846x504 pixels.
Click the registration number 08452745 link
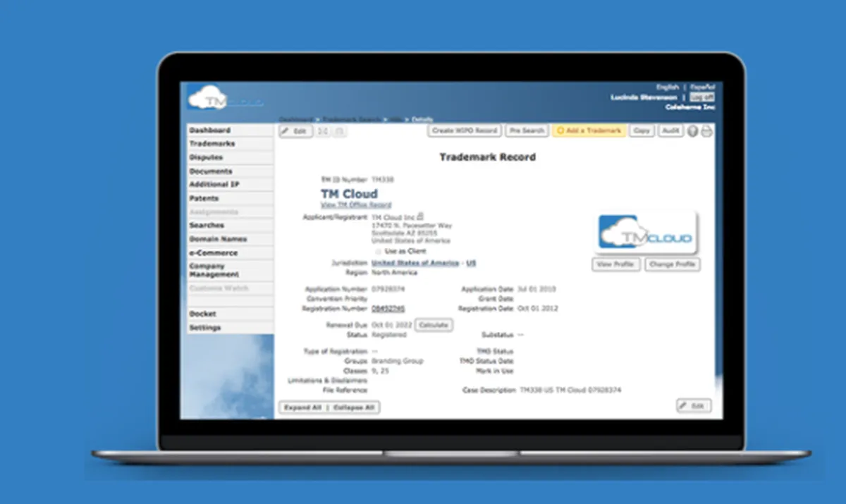click(x=388, y=309)
